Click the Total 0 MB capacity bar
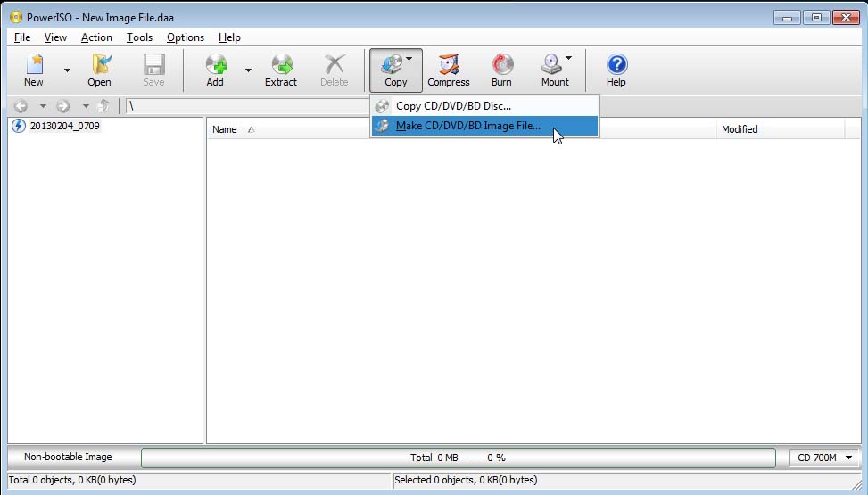868x495 pixels. [x=459, y=458]
